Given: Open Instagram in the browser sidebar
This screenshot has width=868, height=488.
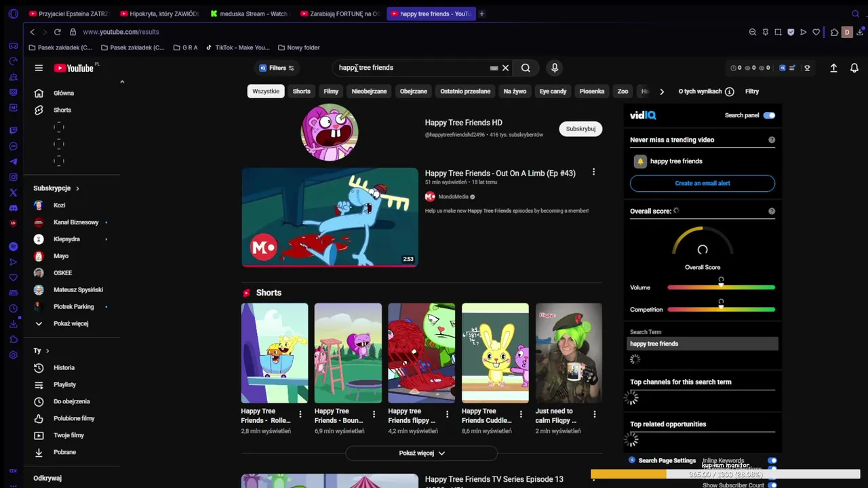Looking at the screenshot, I should tap(13, 177).
